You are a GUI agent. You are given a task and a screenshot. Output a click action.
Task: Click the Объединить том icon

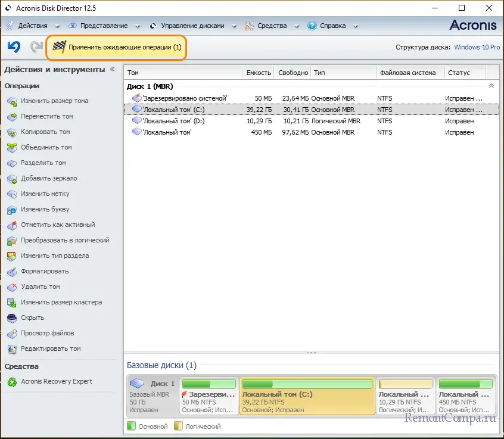12,148
